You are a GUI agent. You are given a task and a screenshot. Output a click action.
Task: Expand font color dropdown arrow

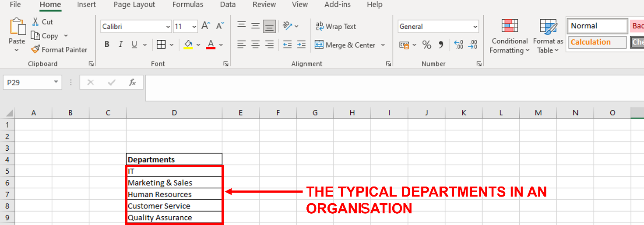tap(221, 45)
